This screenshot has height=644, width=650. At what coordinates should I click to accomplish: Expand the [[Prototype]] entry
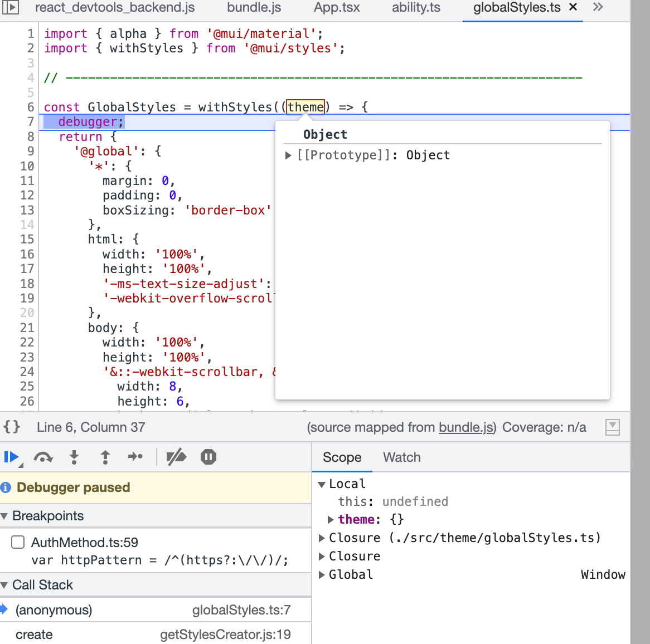(288, 155)
